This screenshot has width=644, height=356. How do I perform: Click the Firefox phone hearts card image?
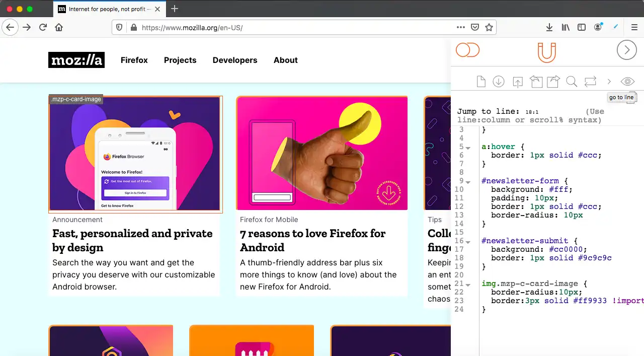pyautogui.click(x=135, y=154)
